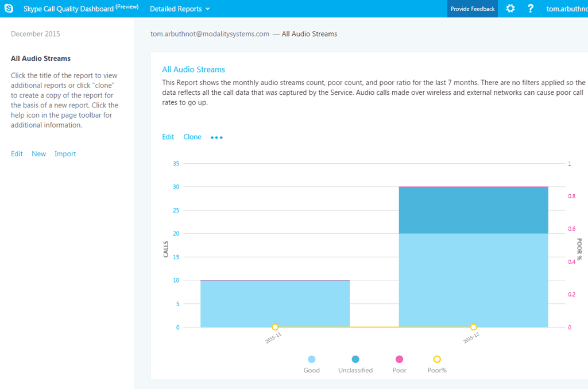Open the settings gear icon
Image resolution: width=588 pixels, height=389 pixels.
pos(510,9)
